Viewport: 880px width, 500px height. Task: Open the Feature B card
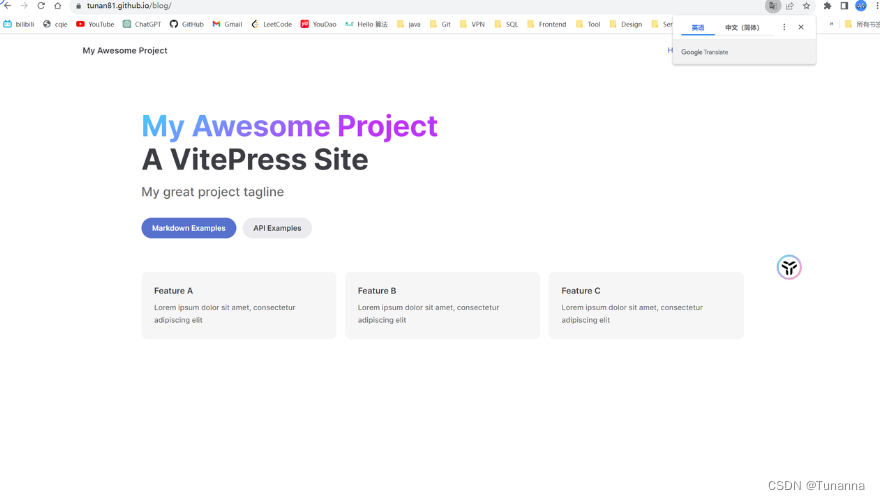click(x=442, y=305)
